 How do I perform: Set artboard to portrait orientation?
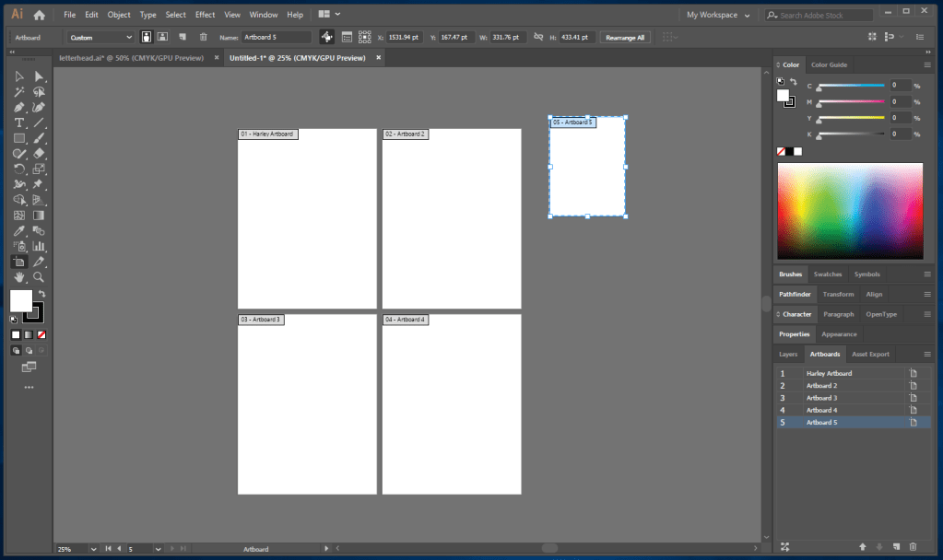click(146, 37)
